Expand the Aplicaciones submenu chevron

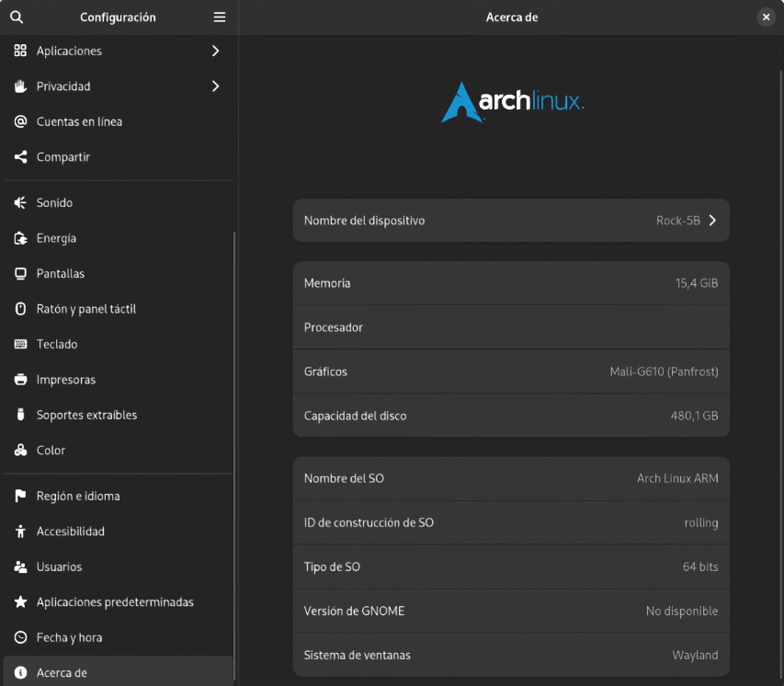(215, 51)
